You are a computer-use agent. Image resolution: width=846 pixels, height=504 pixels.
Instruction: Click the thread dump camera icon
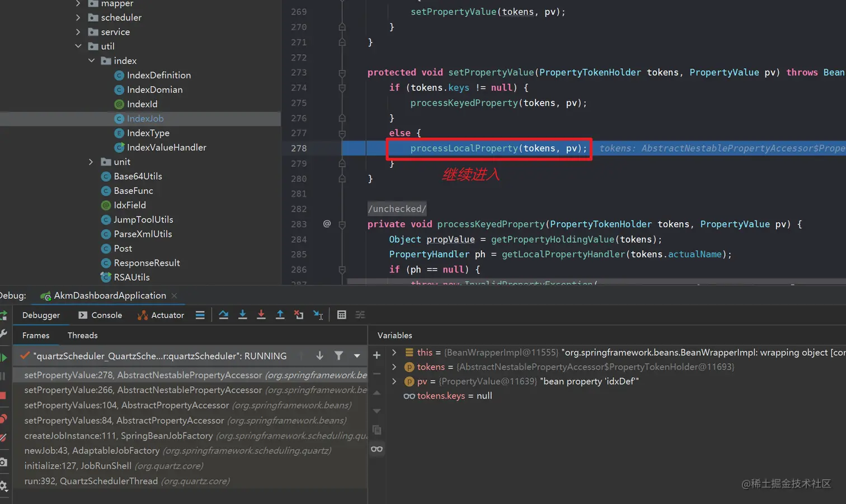point(3,462)
